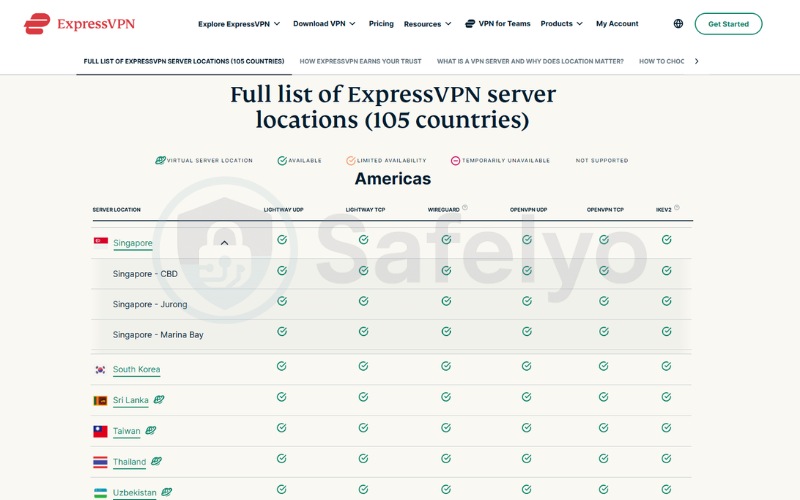
Task: Click the WireGuard column header text
Action: click(x=443, y=210)
